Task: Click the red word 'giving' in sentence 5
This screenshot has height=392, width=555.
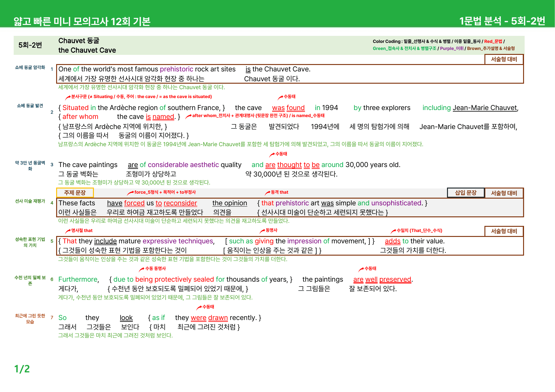Action: click(x=264, y=241)
